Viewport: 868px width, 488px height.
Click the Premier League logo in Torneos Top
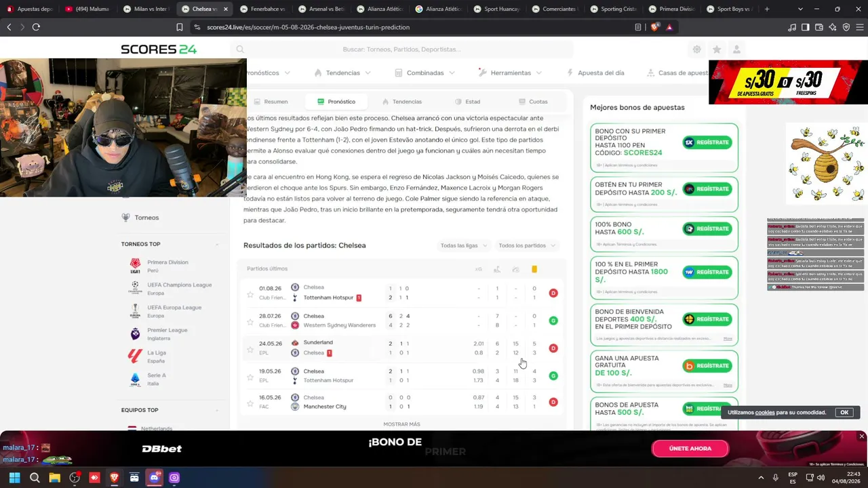135,333
